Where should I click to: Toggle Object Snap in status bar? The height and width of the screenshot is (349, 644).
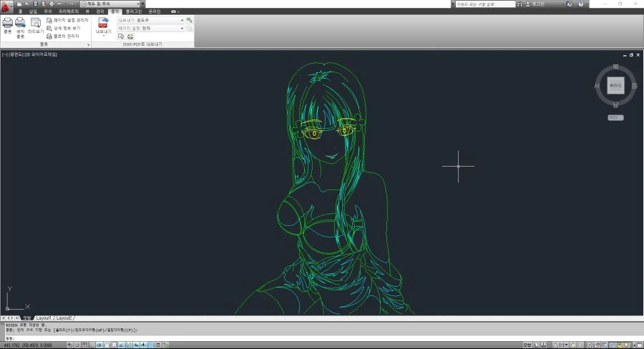(x=107, y=345)
